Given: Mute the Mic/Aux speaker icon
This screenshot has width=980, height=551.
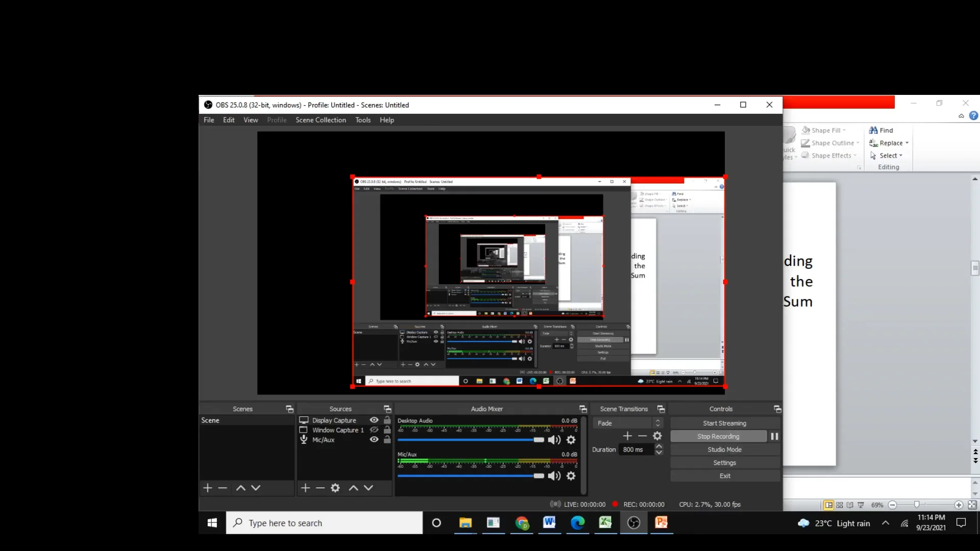Looking at the screenshot, I should click(x=554, y=476).
